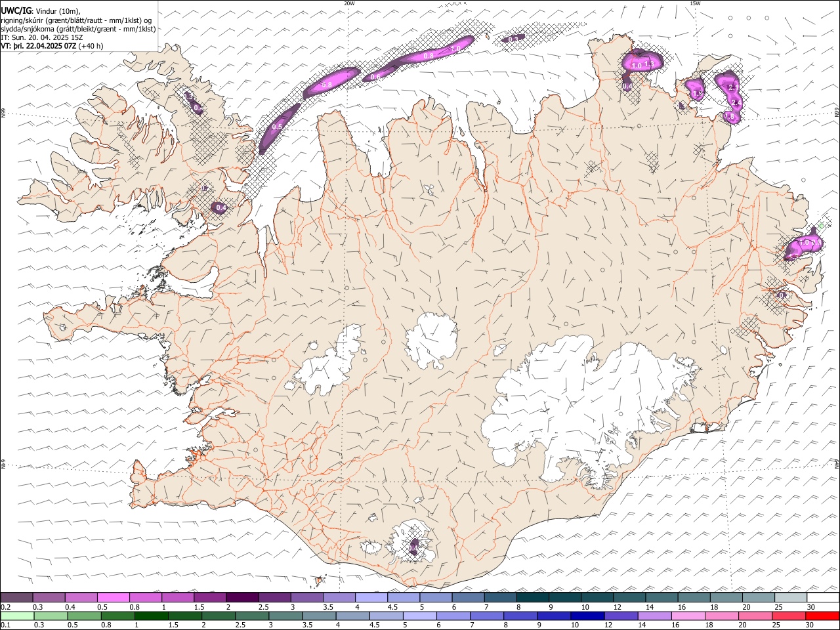Click the 20W longitude label at top
The width and height of the screenshot is (840, 630).
[349, 3]
